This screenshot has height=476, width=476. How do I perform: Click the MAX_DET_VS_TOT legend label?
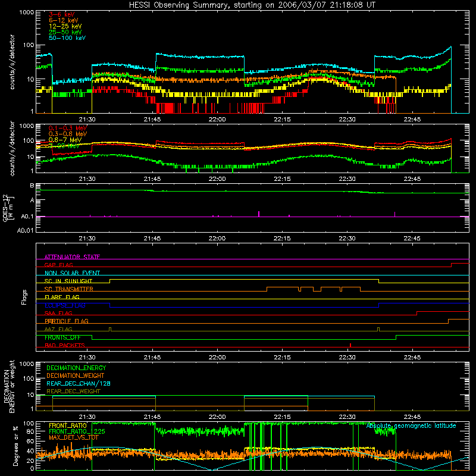(74, 437)
